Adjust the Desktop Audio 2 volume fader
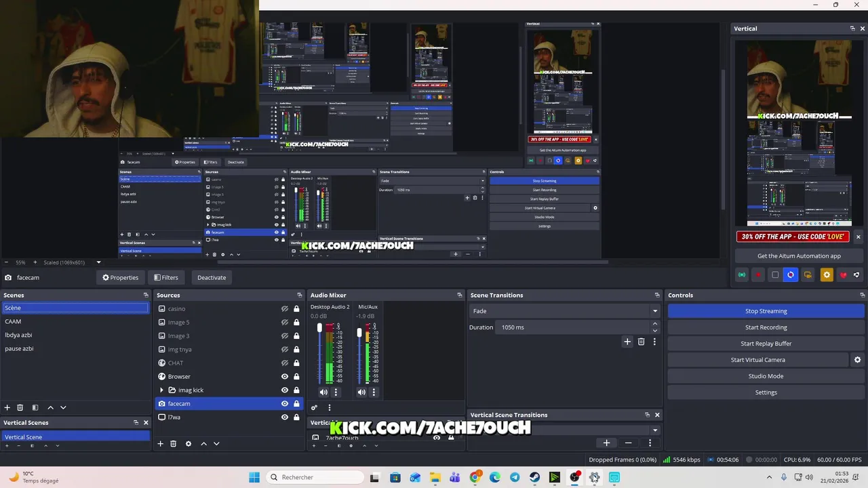This screenshot has width=868, height=488. [319, 328]
